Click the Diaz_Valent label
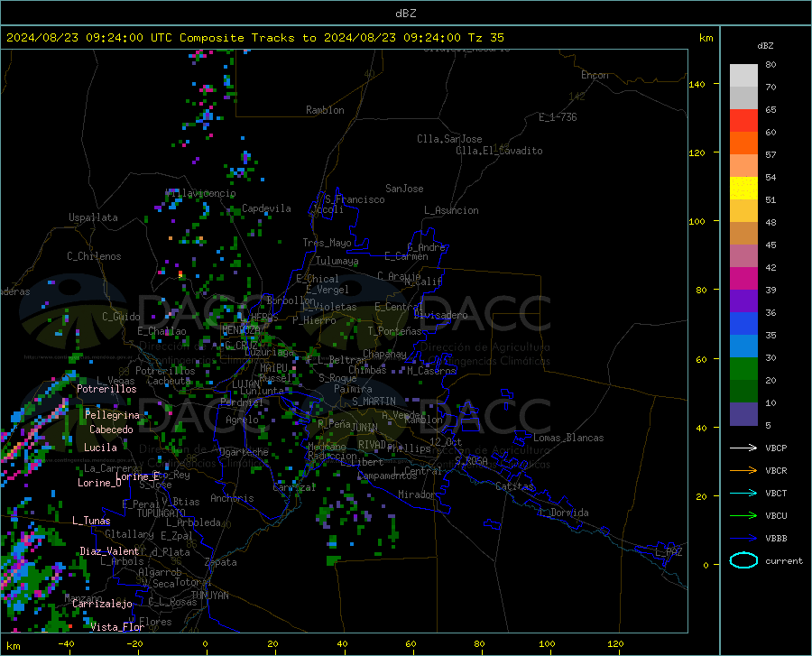This screenshot has height=656, width=812. [109, 551]
